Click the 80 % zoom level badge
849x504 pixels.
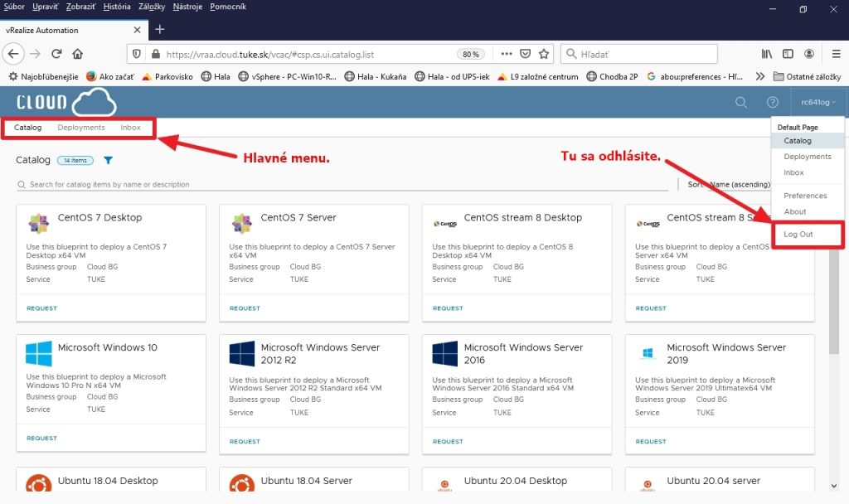[x=471, y=54]
